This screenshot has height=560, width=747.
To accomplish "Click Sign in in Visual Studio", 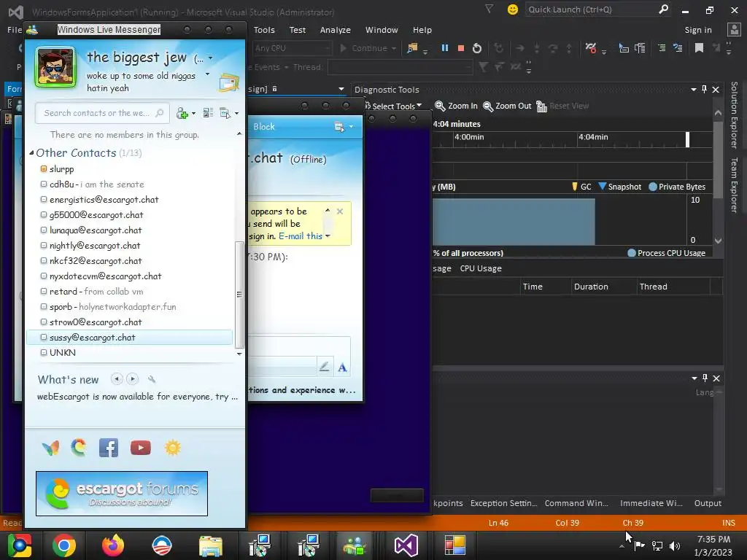I will [x=698, y=29].
